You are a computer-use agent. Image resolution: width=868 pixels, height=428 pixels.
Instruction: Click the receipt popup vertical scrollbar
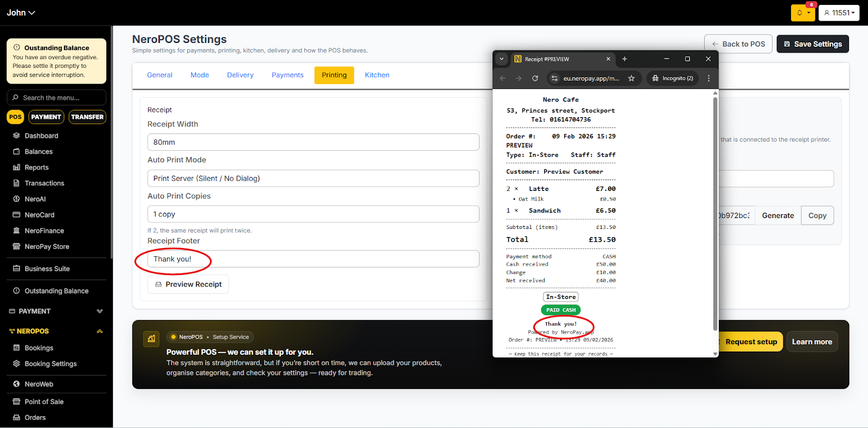pos(715,217)
